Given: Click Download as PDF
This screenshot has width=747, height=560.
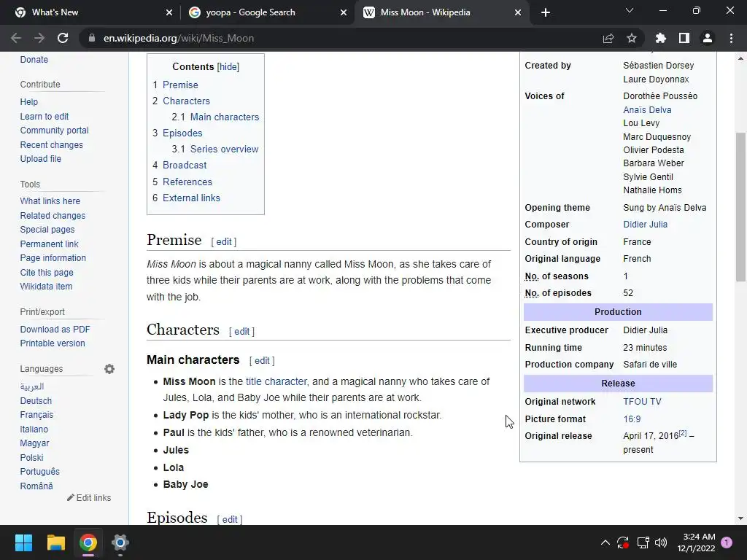Looking at the screenshot, I should click(x=55, y=330).
